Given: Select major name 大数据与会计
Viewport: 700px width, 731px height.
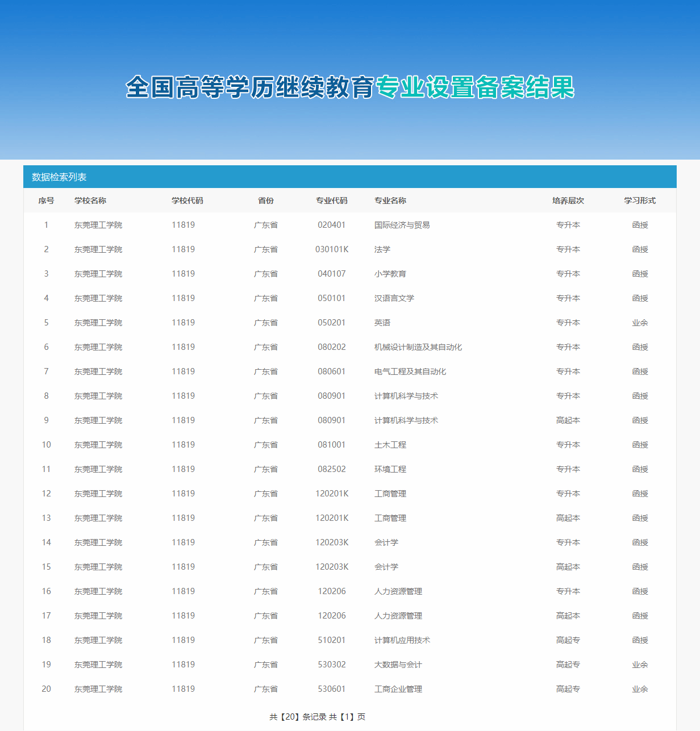Looking at the screenshot, I should pyautogui.click(x=398, y=665).
